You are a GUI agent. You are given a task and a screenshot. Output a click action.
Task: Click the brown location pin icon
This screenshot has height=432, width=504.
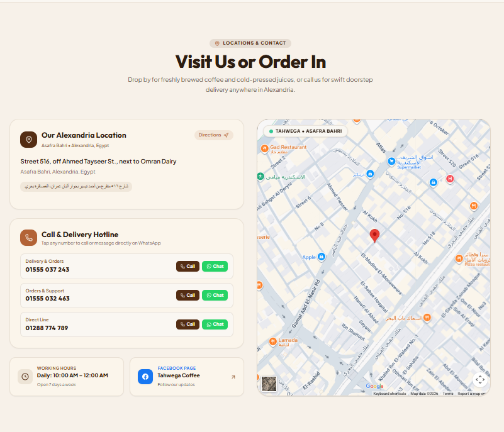[x=28, y=140]
